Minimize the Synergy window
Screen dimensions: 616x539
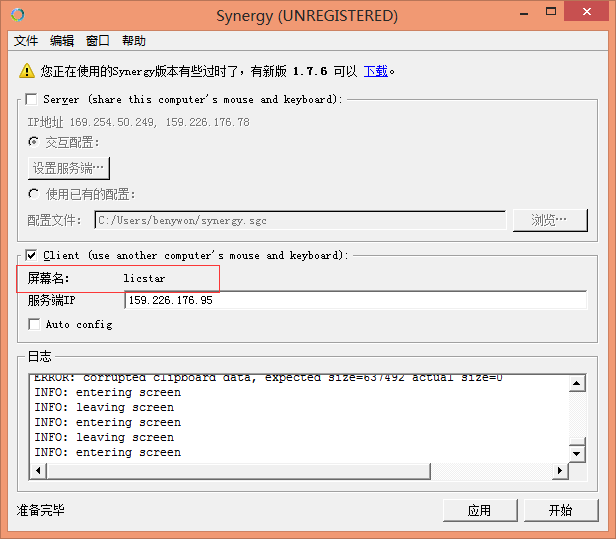click(524, 14)
